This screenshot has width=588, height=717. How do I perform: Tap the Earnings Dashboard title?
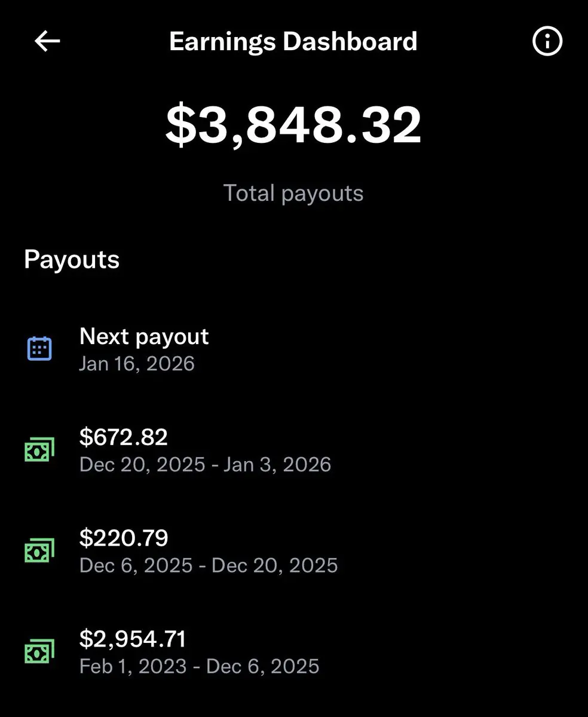click(x=293, y=41)
